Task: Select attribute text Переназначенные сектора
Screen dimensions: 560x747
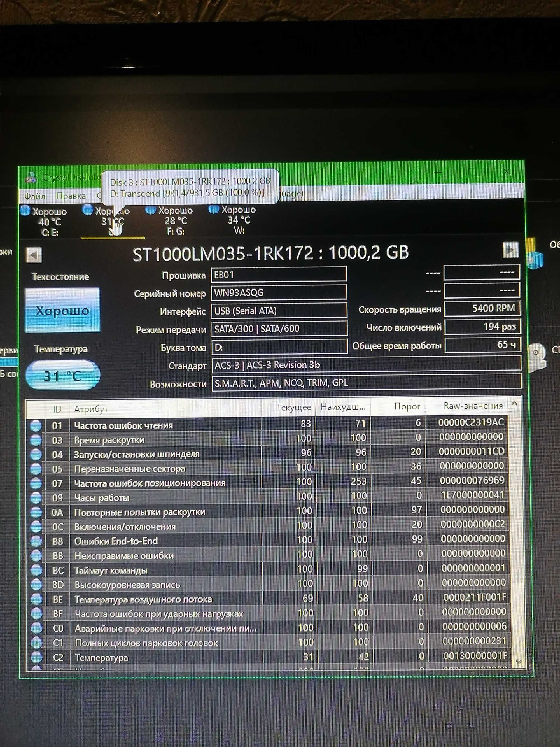Action: tap(130, 469)
